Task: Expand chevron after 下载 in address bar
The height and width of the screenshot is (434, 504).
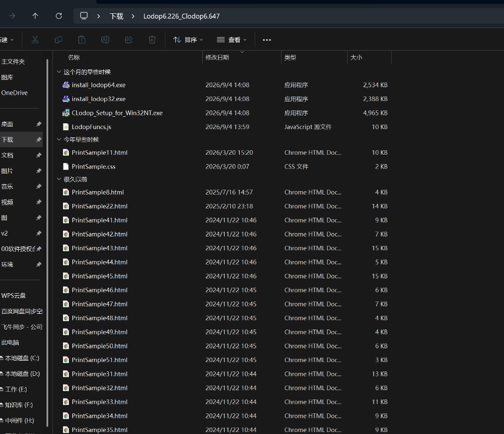Action: pyautogui.click(x=133, y=16)
